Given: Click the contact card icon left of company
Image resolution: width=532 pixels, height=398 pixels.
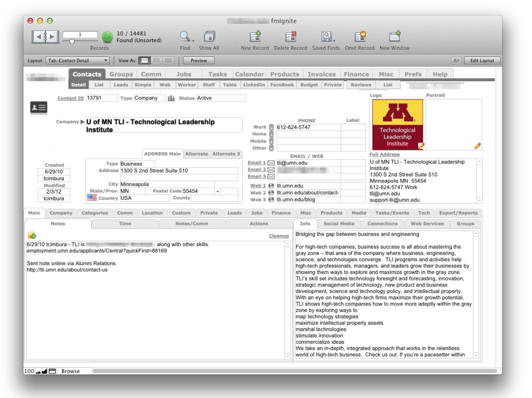Looking at the screenshot, I should 38,108.
